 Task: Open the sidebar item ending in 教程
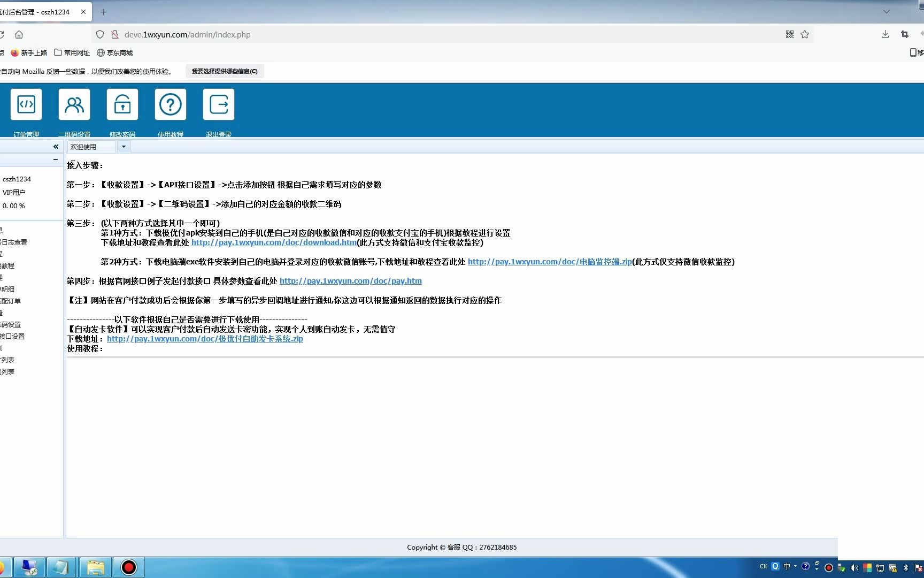pyautogui.click(x=7, y=265)
